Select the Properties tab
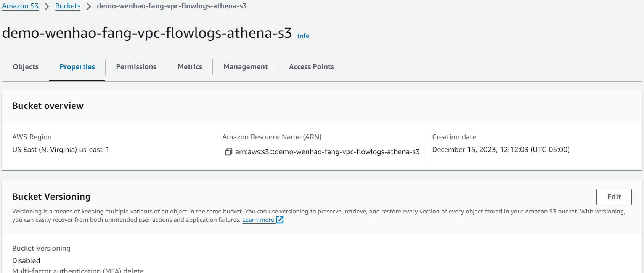Screen dimensions: 644x273 point(77,67)
